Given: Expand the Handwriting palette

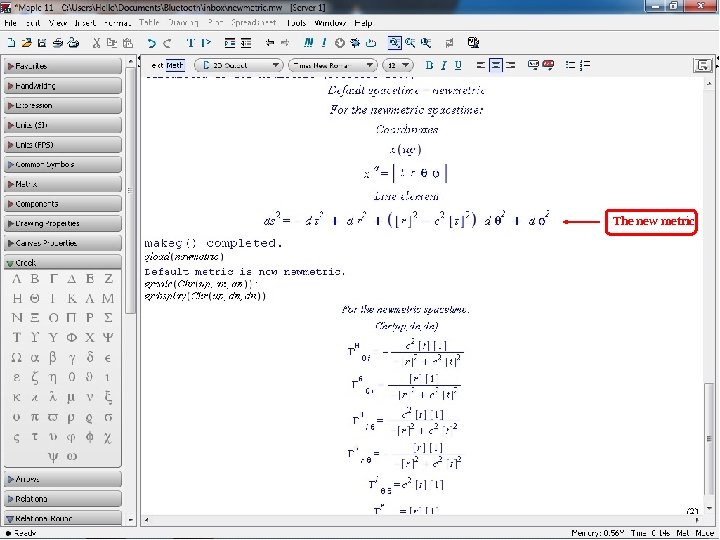Looking at the screenshot, I should pyautogui.click(x=63, y=86).
